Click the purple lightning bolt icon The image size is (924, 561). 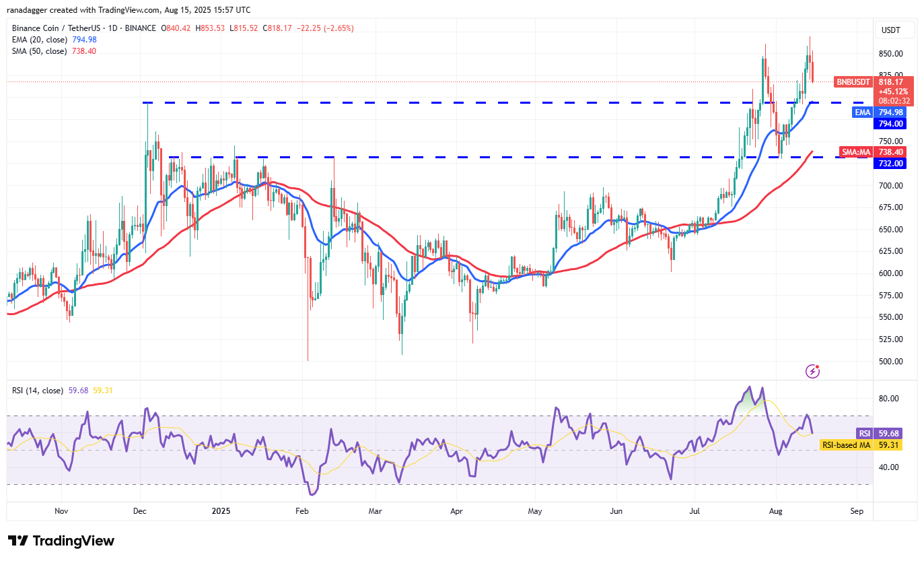(x=813, y=371)
